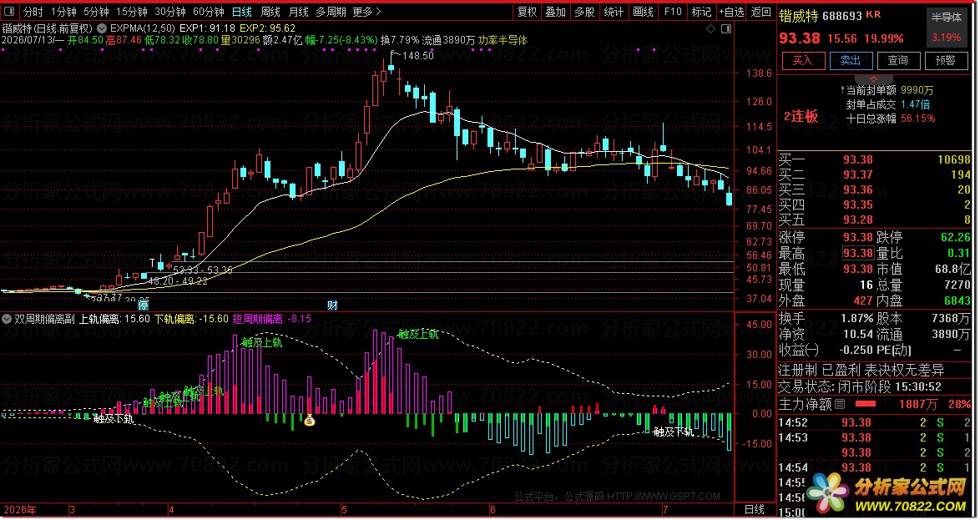Open F10 company information
This screenshot has width=980, height=520.
tap(673, 11)
